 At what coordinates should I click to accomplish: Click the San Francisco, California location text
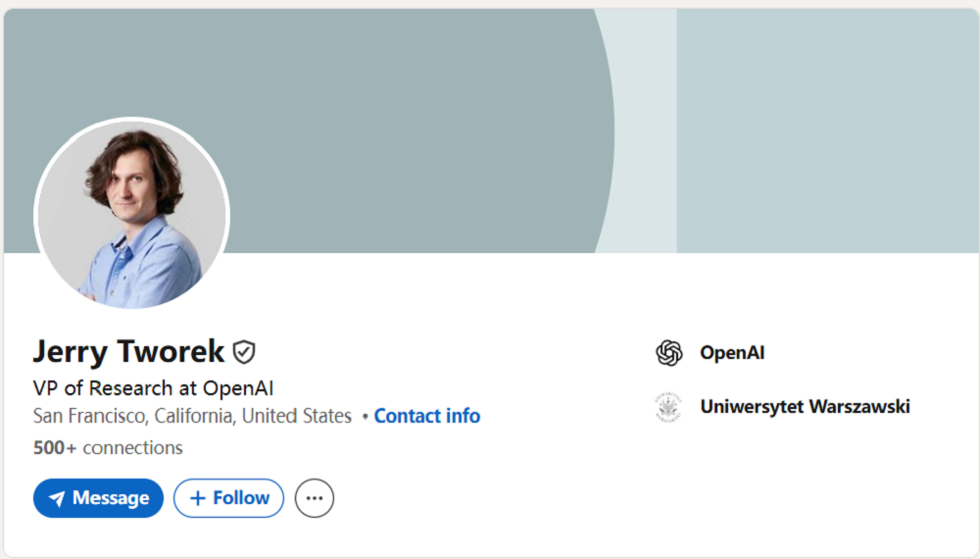tap(192, 416)
